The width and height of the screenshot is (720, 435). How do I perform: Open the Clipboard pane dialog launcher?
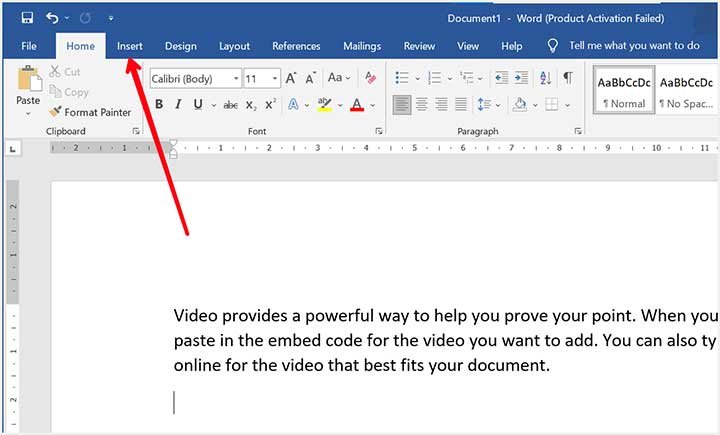(136, 131)
